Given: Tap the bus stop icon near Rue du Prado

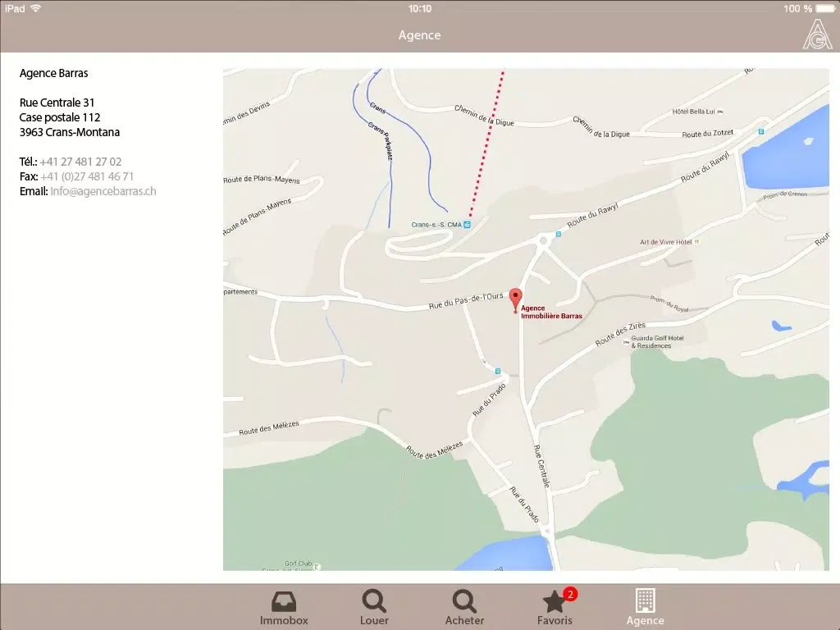Looking at the screenshot, I should [498, 371].
